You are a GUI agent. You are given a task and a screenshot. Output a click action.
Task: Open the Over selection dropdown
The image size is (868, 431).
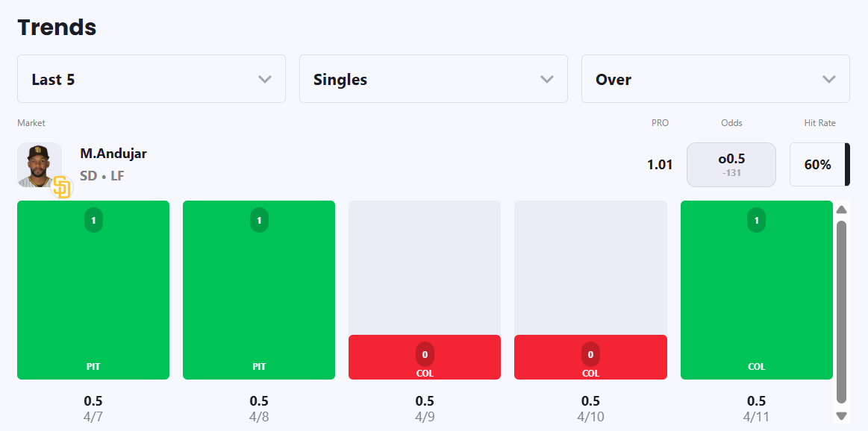[x=715, y=79]
